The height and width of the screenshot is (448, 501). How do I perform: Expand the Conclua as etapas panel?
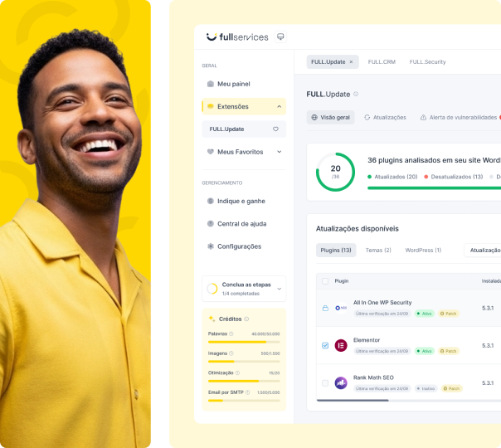279,289
